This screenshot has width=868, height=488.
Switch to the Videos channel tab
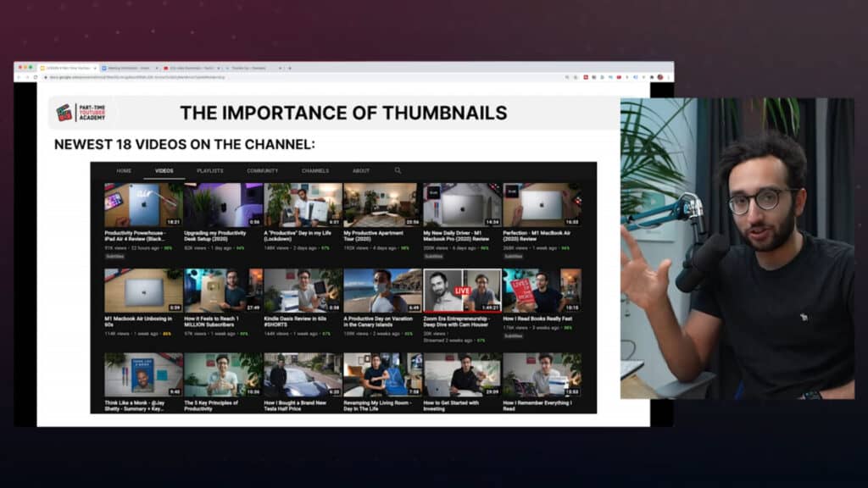[164, 171]
